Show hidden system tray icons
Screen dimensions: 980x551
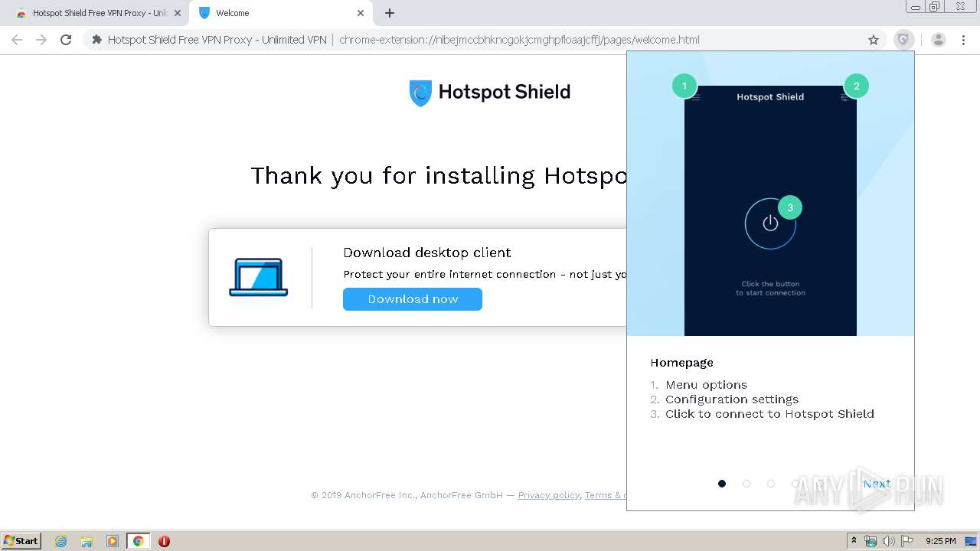click(854, 541)
